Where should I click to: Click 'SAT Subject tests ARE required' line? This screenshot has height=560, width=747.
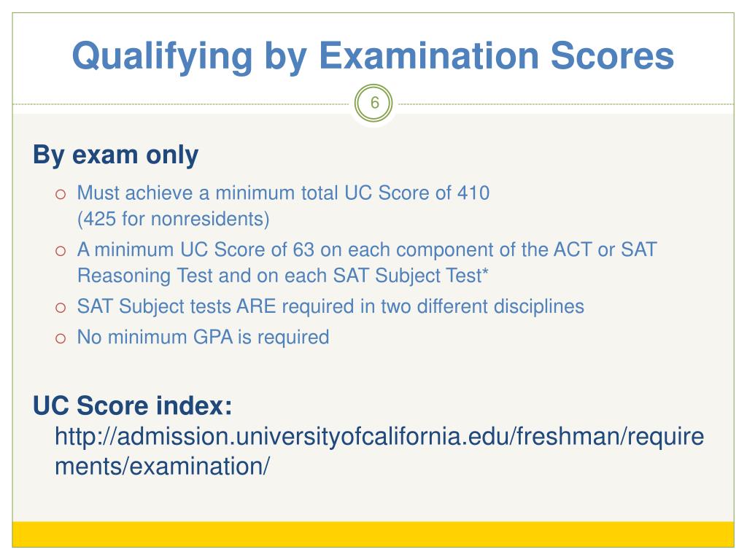pos(330,306)
